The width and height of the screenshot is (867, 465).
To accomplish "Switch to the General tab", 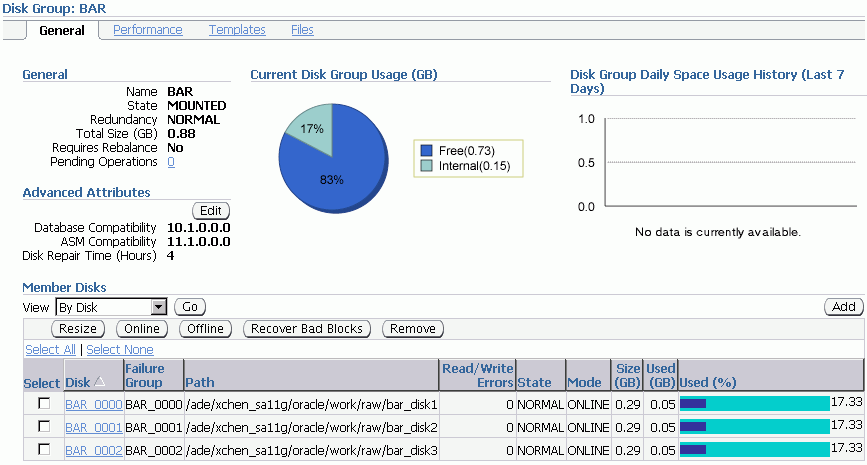I will pyautogui.click(x=62, y=30).
